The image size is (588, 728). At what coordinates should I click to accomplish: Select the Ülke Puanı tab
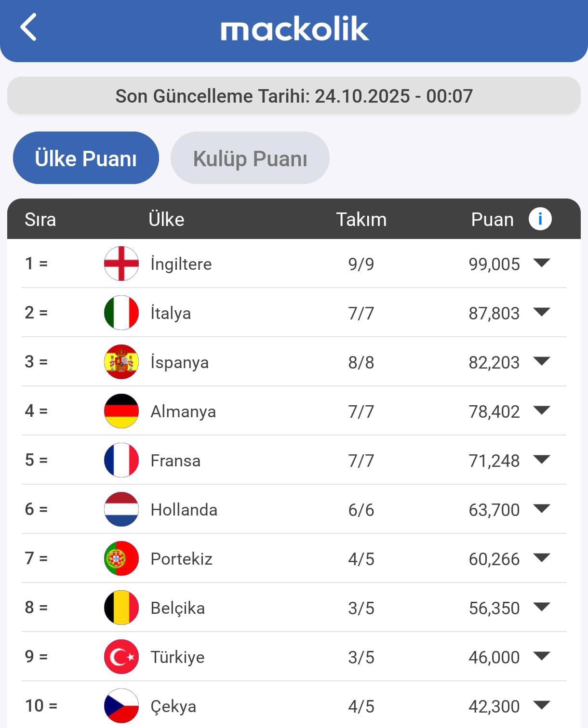[x=86, y=158]
